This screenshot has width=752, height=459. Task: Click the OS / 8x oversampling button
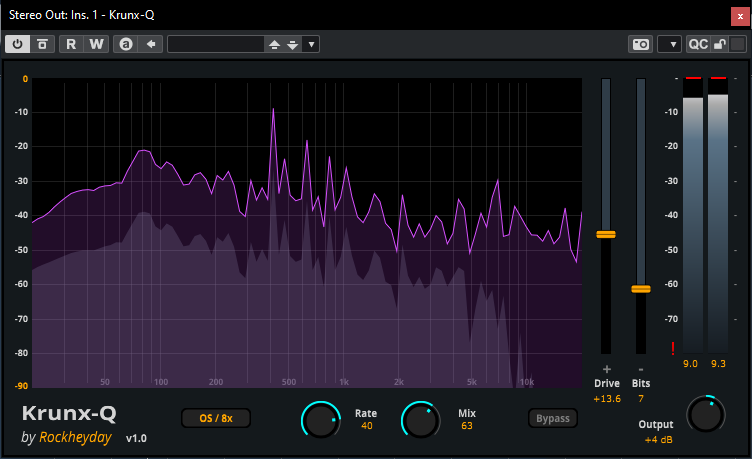point(216,418)
